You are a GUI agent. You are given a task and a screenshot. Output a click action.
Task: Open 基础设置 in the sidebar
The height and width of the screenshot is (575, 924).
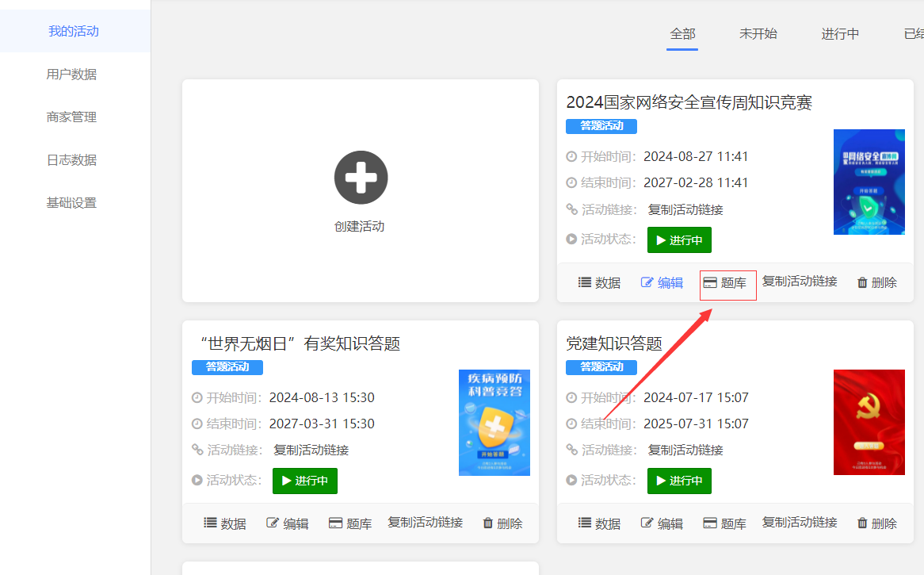[x=71, y=204]
